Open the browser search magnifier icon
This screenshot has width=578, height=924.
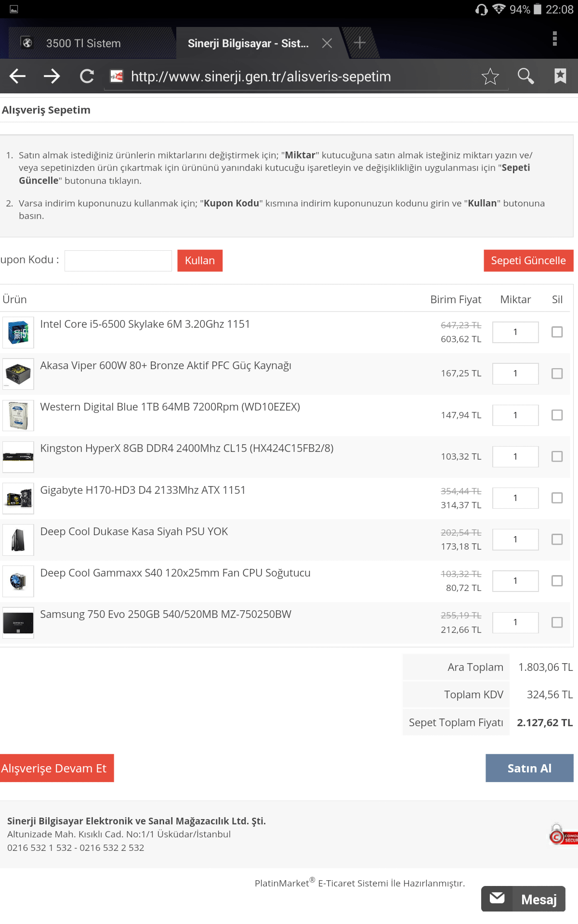click(x=525, y=76)
